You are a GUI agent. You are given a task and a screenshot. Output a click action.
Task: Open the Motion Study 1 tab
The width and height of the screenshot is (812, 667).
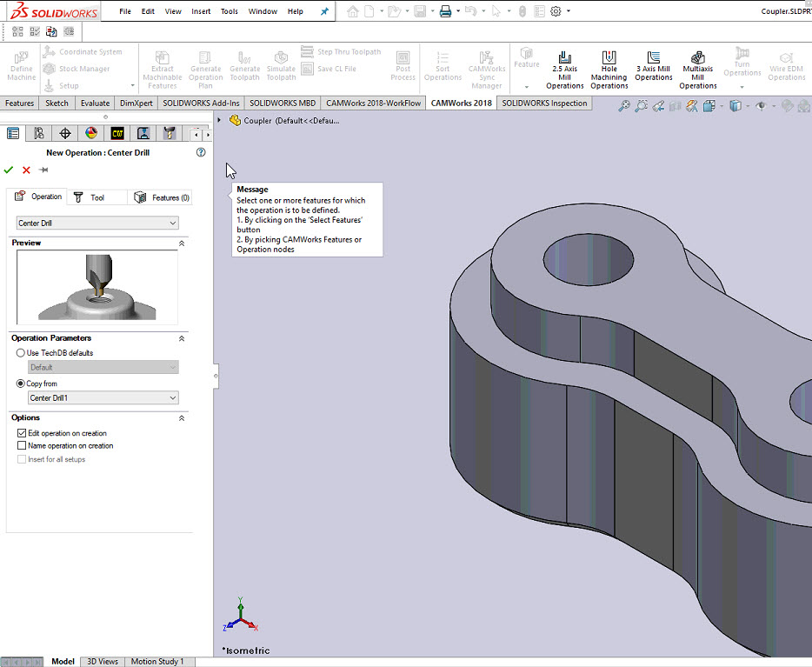pos(157,661)
